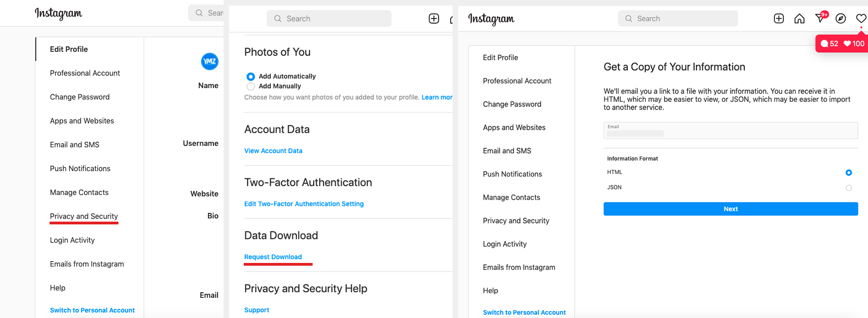Open Edit Profile in the right sidebar
The width and height of the screenshot is (868, 318).
[x=500, y=57]
